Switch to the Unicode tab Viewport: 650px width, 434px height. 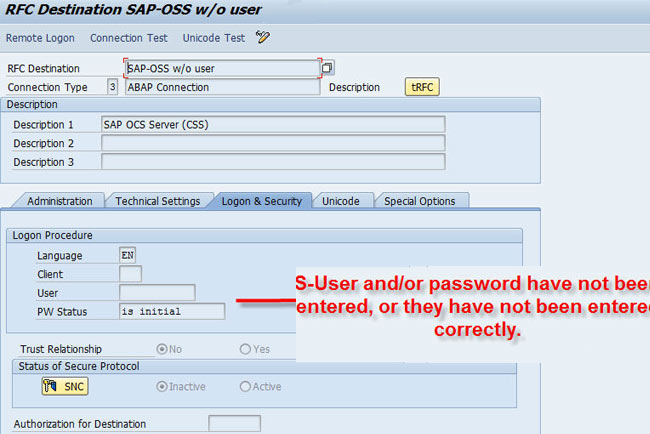point(341,201)
